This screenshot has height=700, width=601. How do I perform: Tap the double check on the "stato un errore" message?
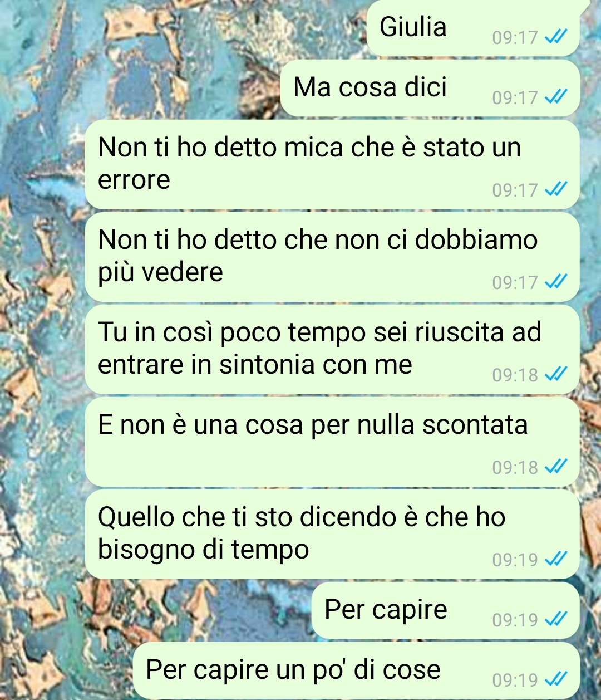click(555, 190)
